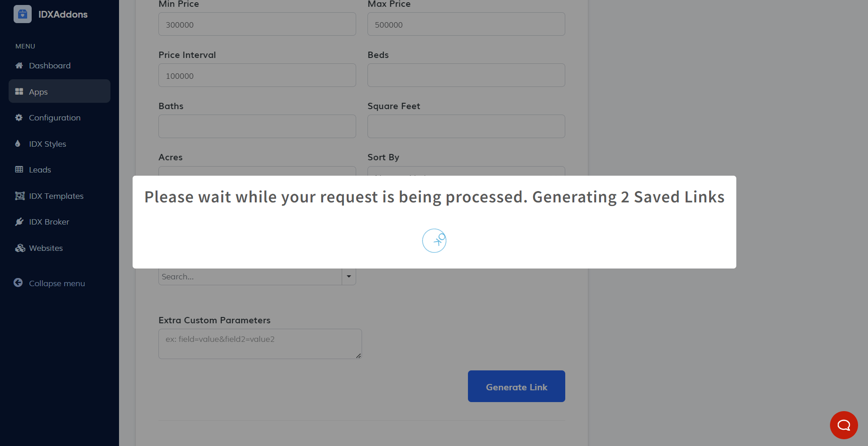Click the Leads table icon
Image resolution: width=868 pixels, height=446 pixels.
click(x=19, y=170)
